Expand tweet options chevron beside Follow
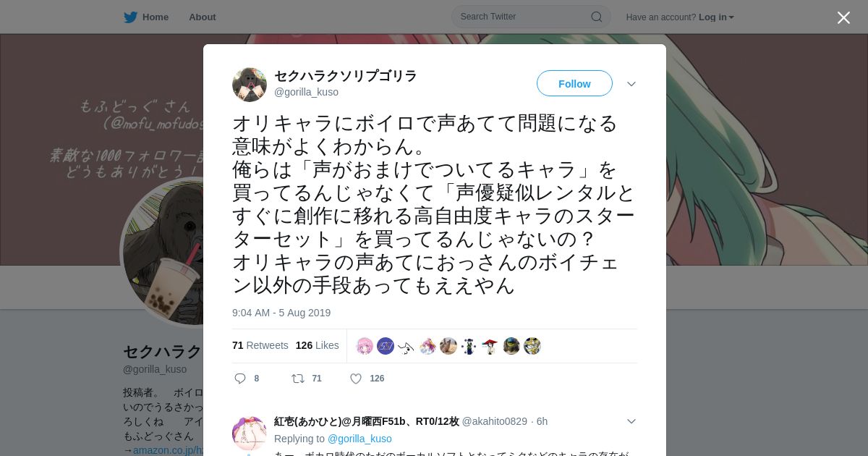 (x=631, y=84)
